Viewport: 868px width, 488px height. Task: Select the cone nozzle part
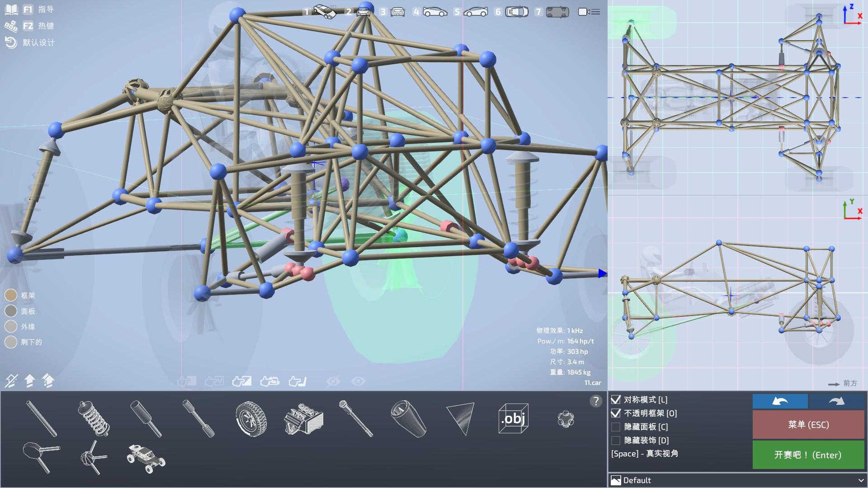(408, 419)
